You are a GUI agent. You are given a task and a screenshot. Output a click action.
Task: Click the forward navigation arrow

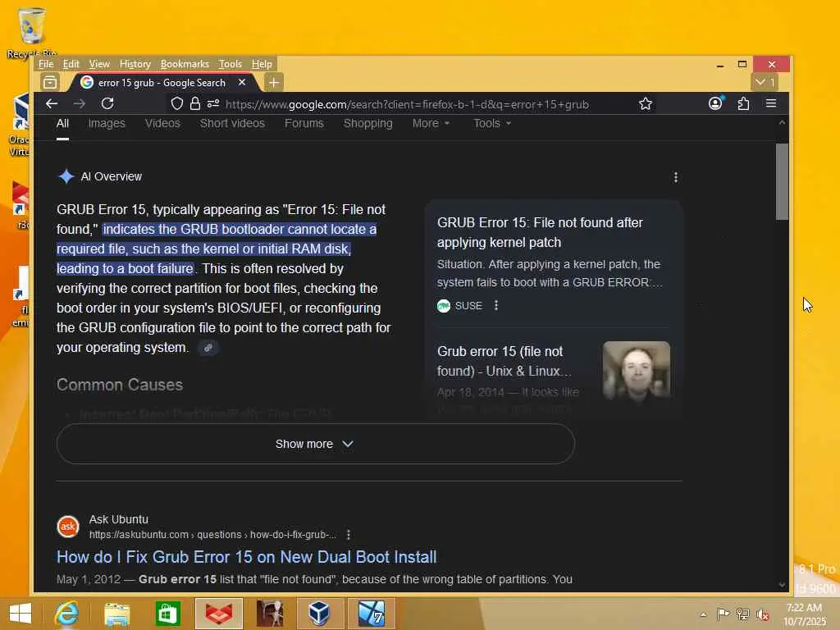pos(80,103)
